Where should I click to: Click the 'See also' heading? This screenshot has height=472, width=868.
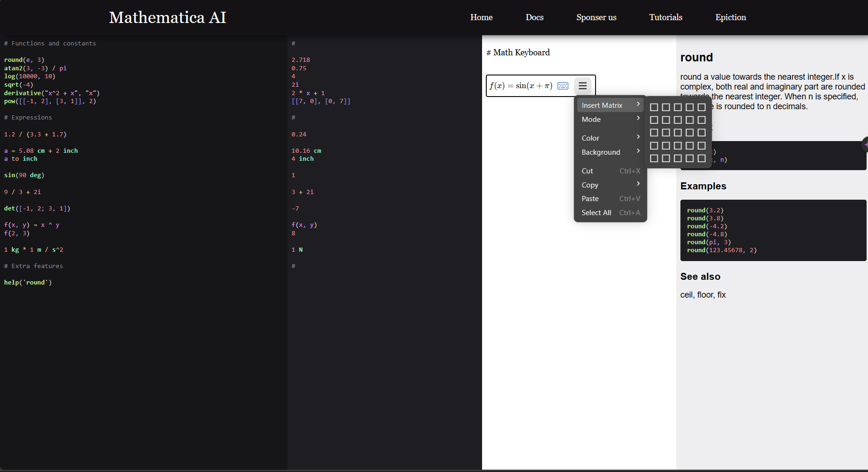700,277
